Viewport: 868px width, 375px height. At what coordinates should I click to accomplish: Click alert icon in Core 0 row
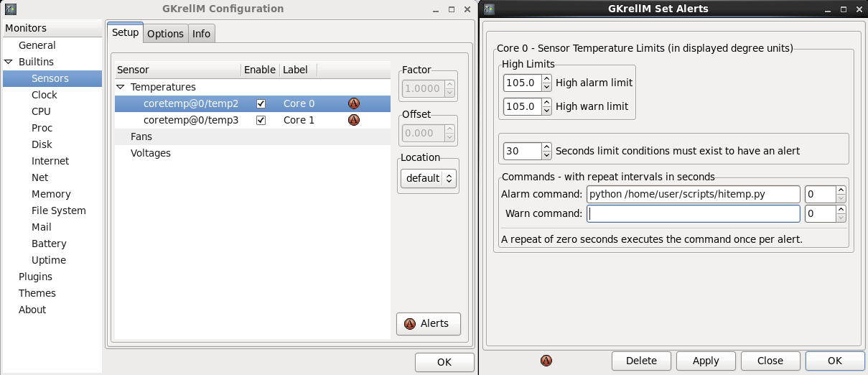click(x=353, y=103)
